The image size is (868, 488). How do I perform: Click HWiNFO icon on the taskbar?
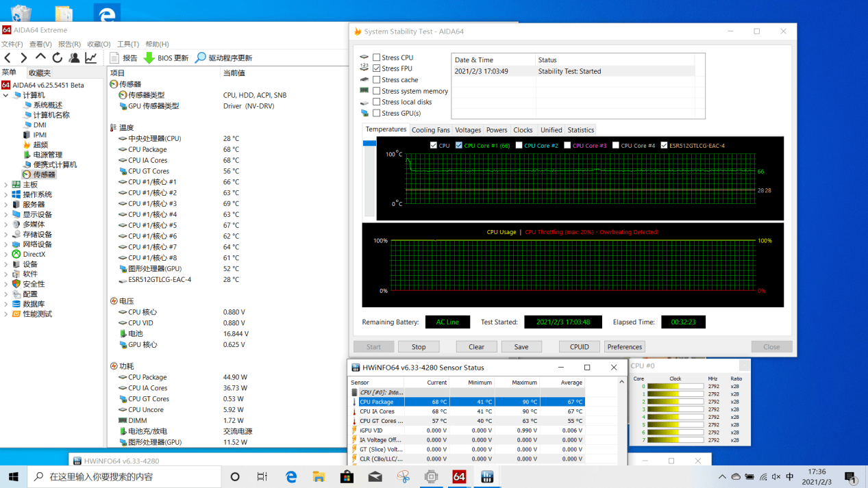487,476
